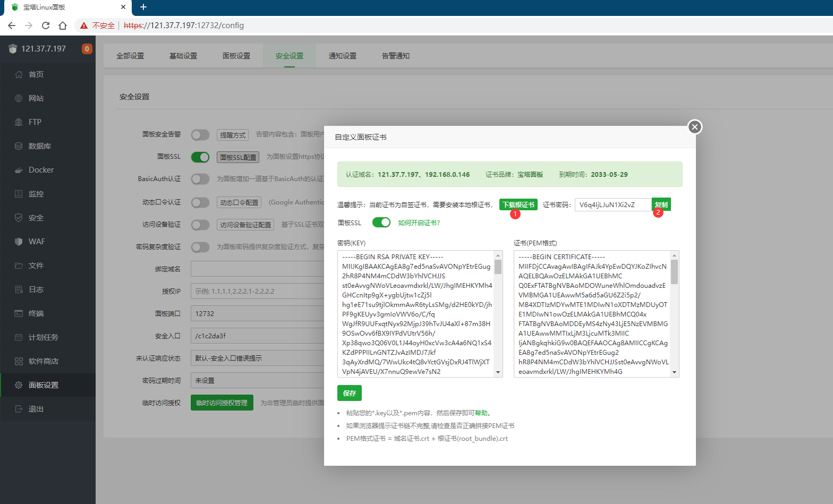833x504 pixels.
Task: Open the 未认证响应状态 dropdown
Action: (257, 358)
